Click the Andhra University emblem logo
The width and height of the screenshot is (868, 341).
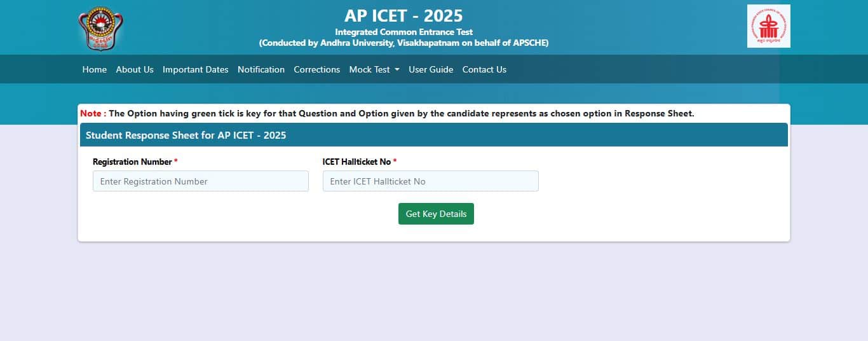click(100, 29)
